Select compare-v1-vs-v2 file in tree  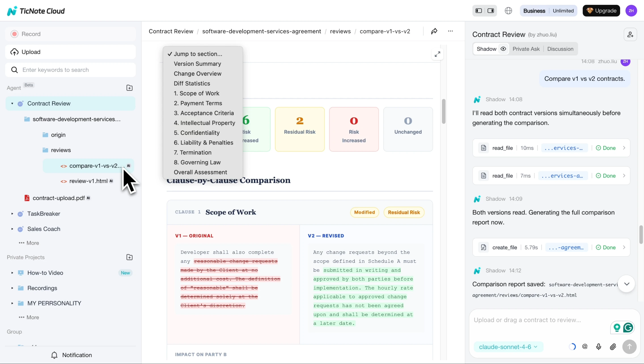(x=88, y=166)
